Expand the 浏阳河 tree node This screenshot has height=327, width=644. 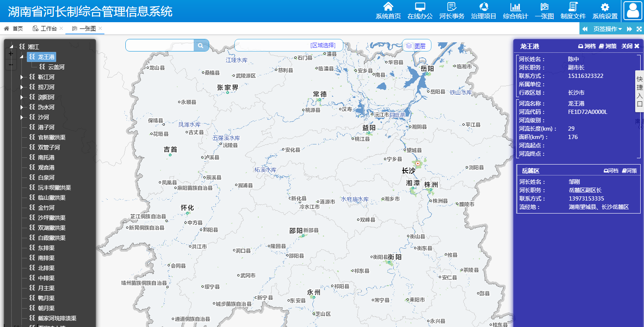[x=22, y=97]
